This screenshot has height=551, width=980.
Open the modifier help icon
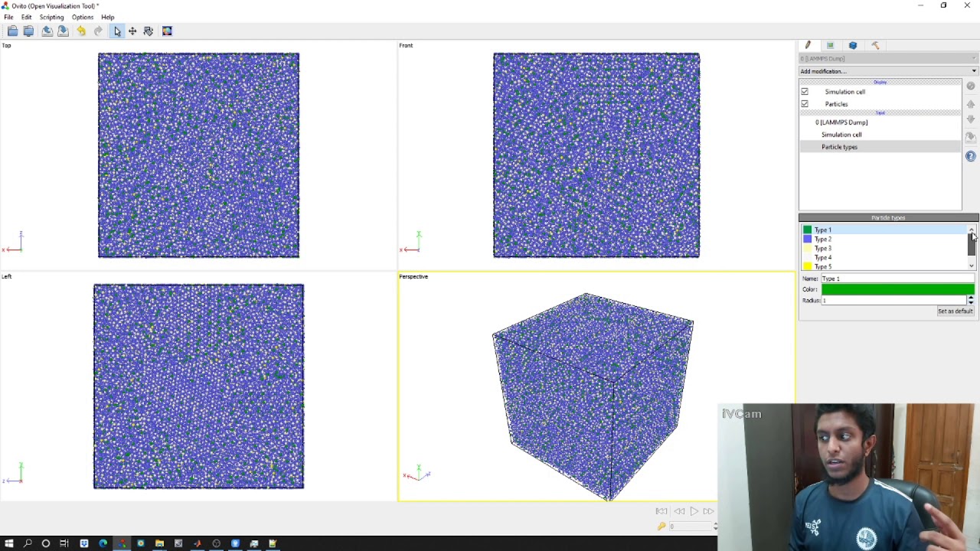pyautogui.click(x=971, y=156)
